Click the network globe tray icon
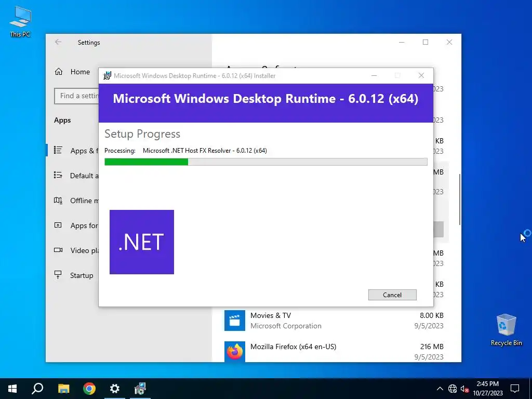The height and width of the screenshot is (399, 532). (x=453, y=389)
